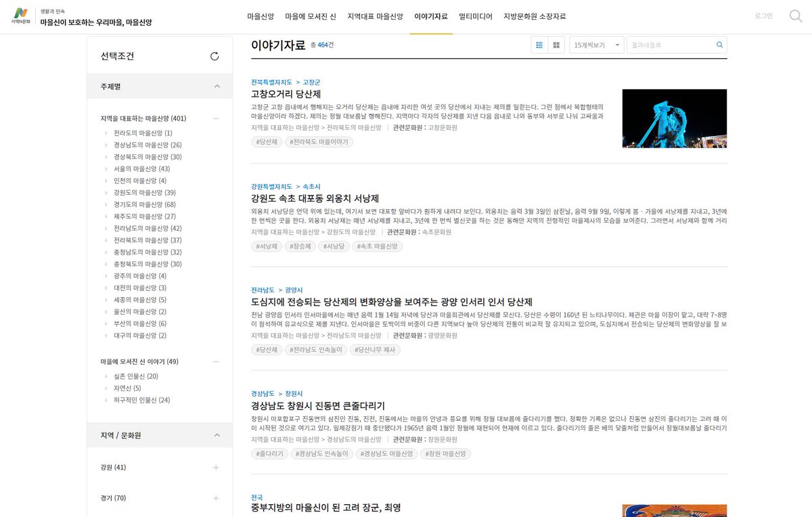The width and height of the screenshot is (812, 517).
Task: Switch to grid view icon
Action: pyautogui.click(x=556, y=45)
